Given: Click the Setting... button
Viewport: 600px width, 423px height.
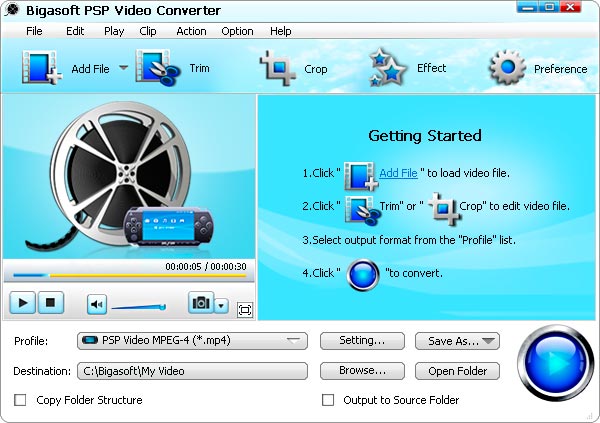Looking at the screenshot, I should point(362,341).
